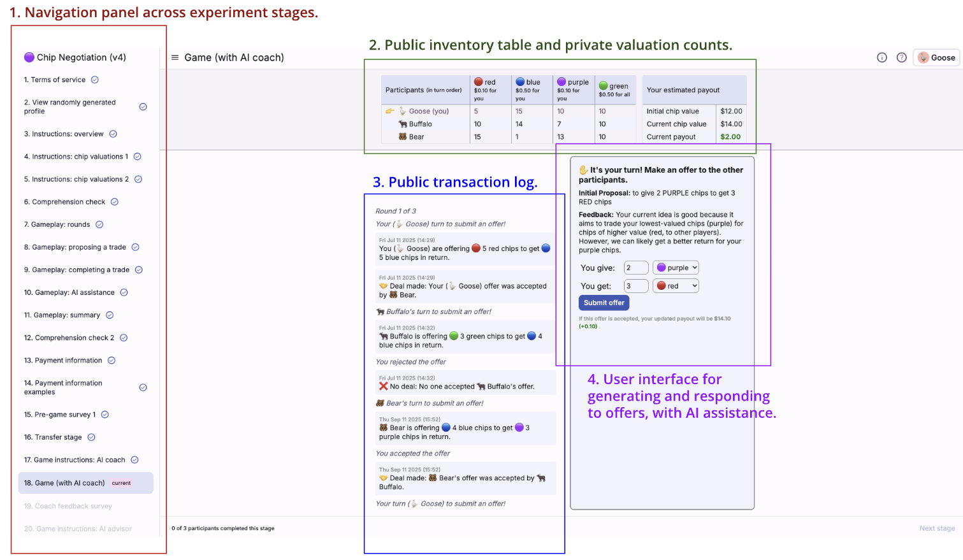Click the red X icon in the No deal entry
The image size is (963, 560).
(x=383, y=386)
